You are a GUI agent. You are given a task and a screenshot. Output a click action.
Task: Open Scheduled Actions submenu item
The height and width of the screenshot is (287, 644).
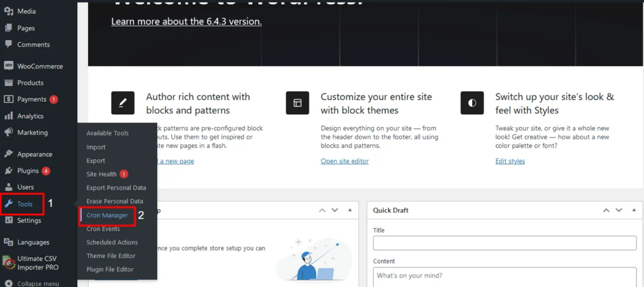click(112, 242)
